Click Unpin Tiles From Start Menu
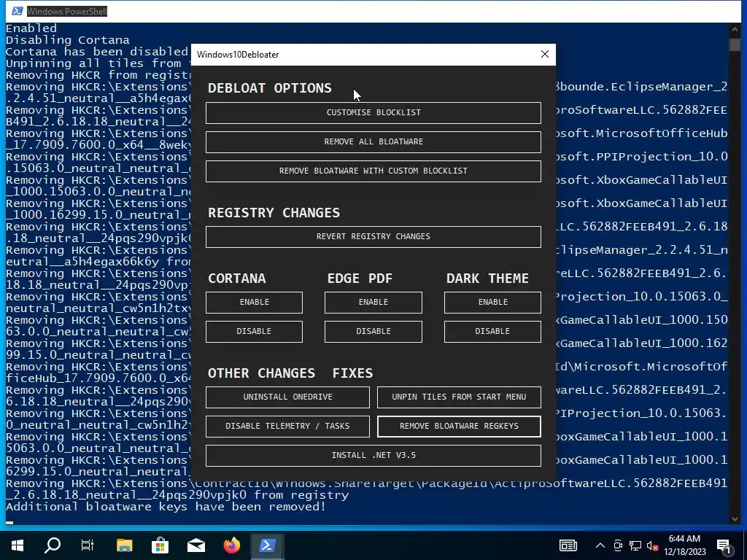Screen dimensions: 747x560 click(x=459, y=397)
